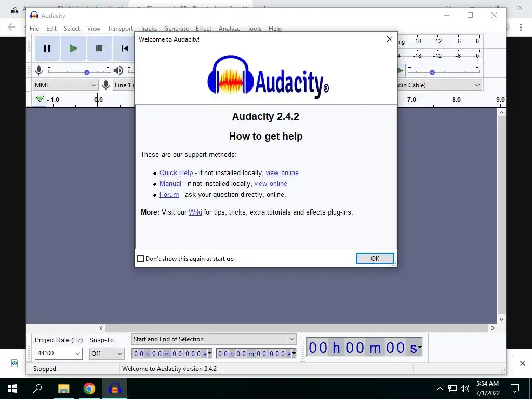532x399 pixels.
Task: Open the Effect menu
Action: coord(204,29)
